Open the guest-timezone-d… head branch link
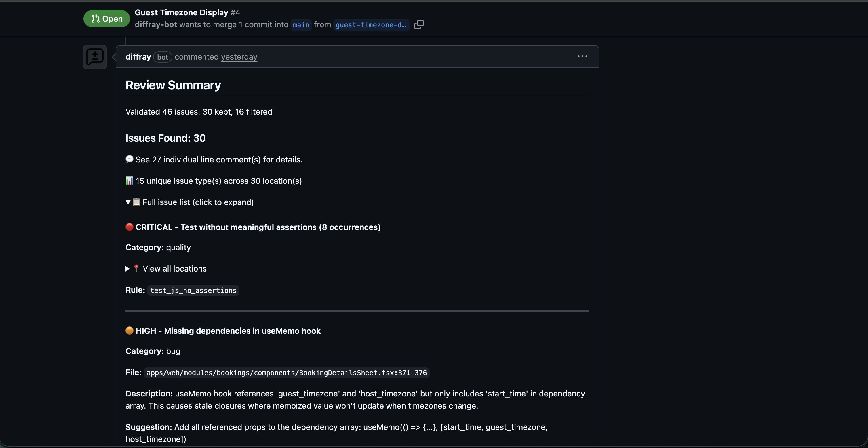Image resolution: width=868 pixels, height=448 pixels. point(371,25)
